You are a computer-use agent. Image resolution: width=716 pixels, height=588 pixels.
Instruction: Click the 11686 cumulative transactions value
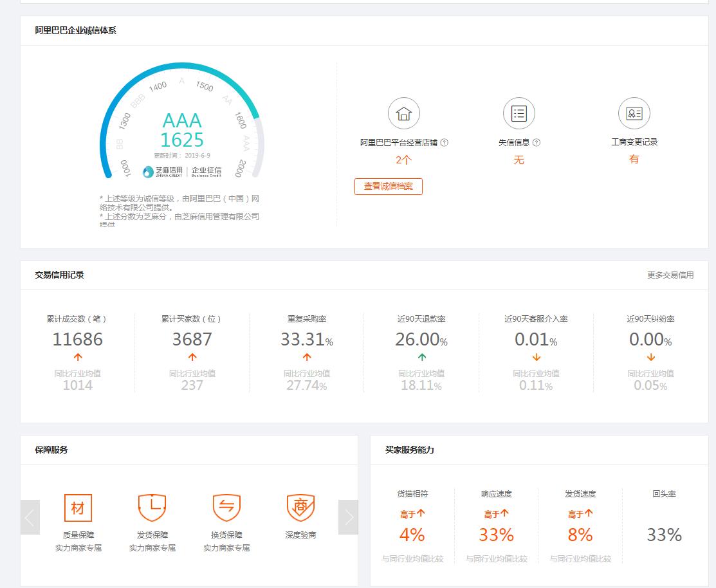(x=78, y=339)
